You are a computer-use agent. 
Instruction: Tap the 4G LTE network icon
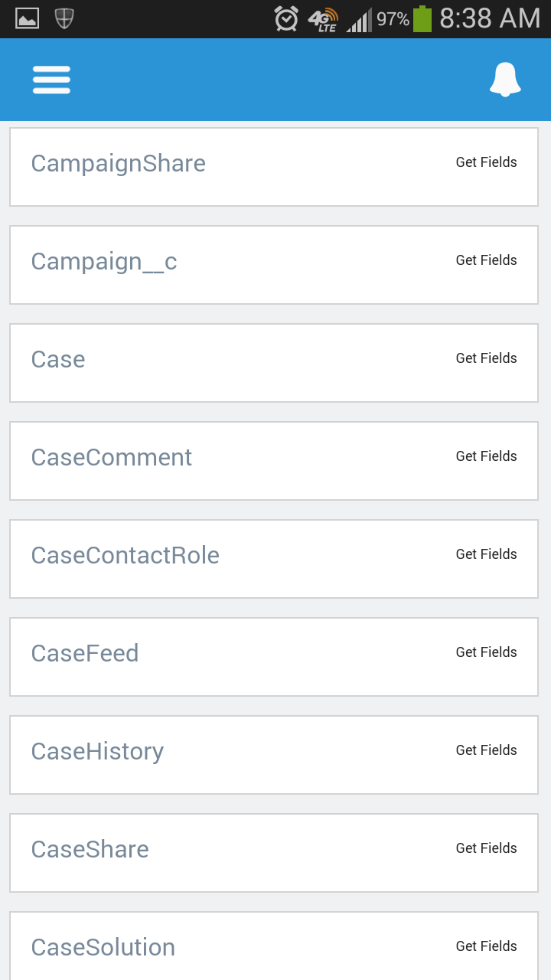tap(323, 20)
